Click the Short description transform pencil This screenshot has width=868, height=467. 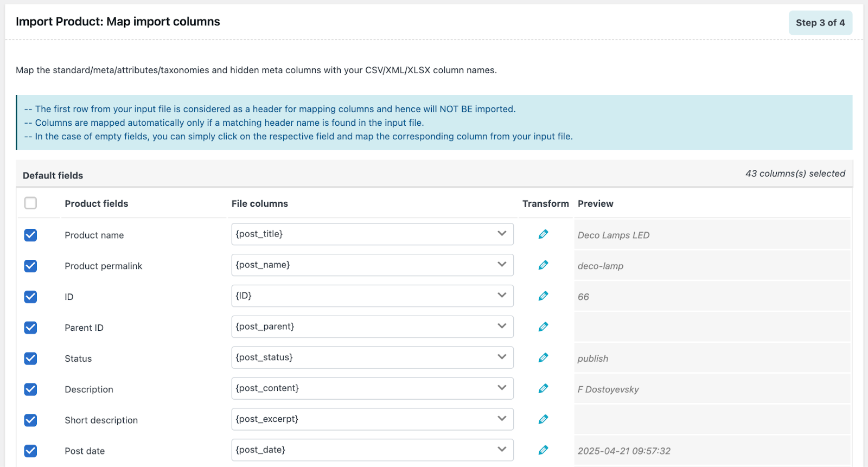[x=543, y=419]
